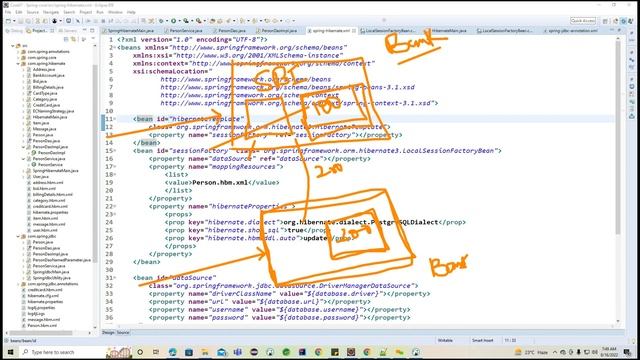This screenshot has height=360, width=640.
Task: Open the Help menu
Action: click(131, 12)
